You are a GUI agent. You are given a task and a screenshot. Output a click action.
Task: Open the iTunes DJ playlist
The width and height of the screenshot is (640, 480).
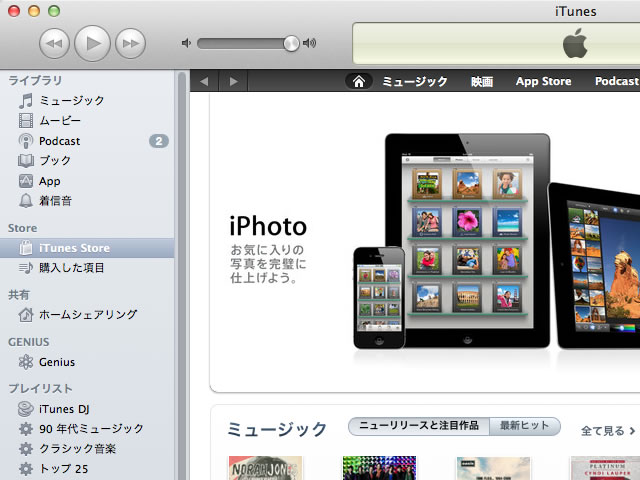click(87, 409)
